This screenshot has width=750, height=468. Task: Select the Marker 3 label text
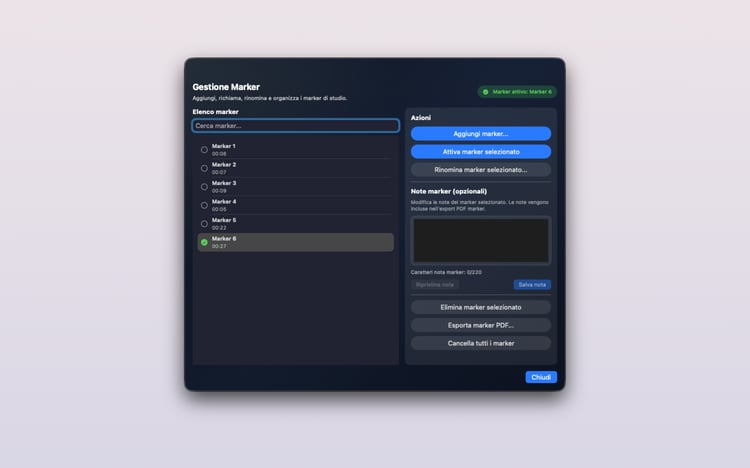tap(224, 183)
